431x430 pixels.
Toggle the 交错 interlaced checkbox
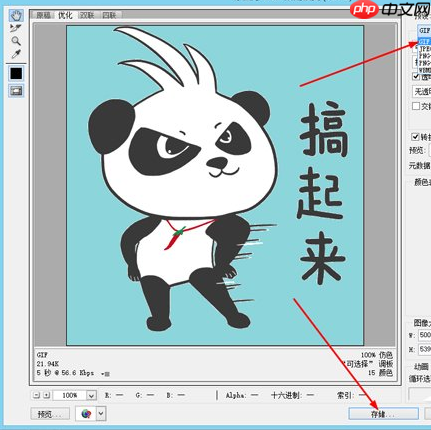416,106
